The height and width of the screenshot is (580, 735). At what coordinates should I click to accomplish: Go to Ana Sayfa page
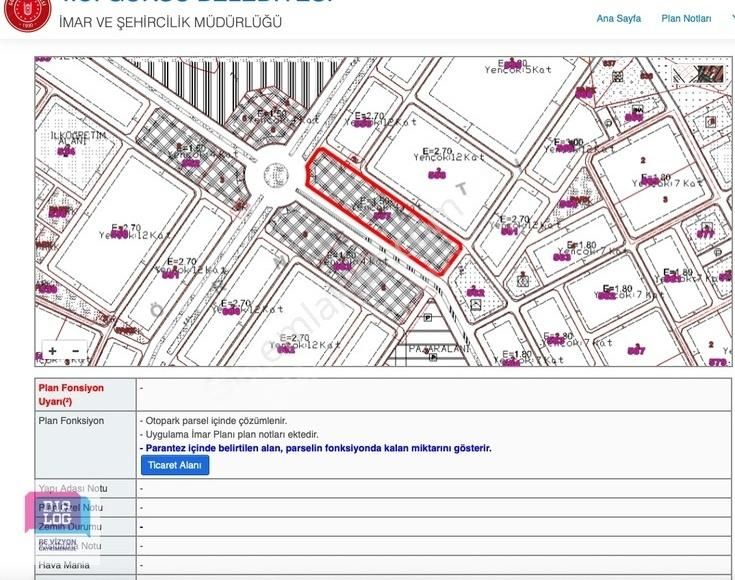[x=618, y=19]
